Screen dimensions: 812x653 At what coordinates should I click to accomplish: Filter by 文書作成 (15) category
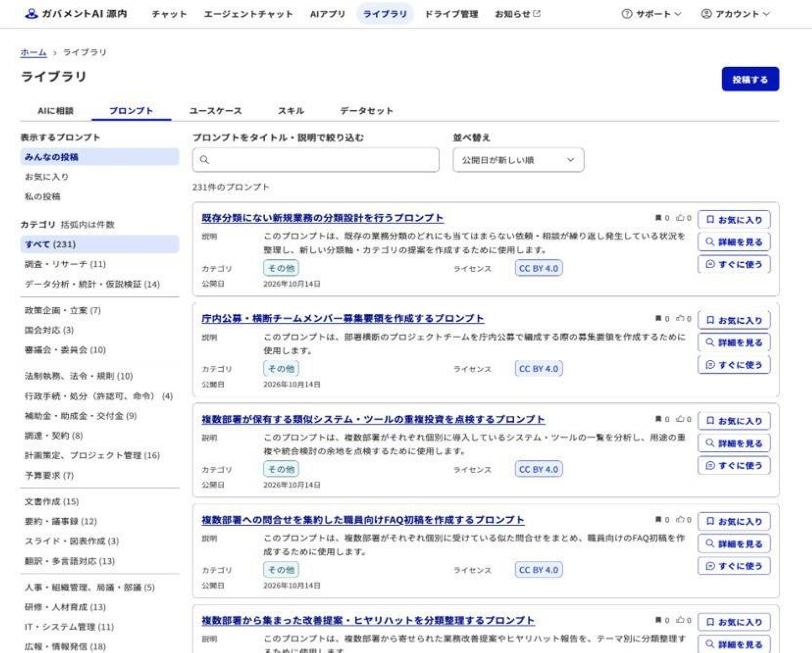click(51, 501)
